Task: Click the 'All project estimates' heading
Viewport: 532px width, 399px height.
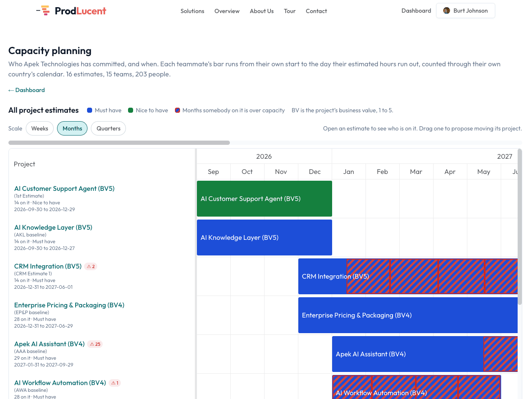Action: pyautogui.click(x=44, y=110)
